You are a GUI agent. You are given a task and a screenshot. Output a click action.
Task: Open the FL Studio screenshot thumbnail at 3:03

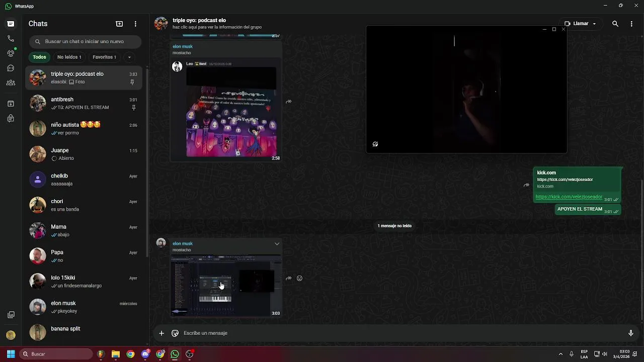pyautogui.click(x=226, y=287)
